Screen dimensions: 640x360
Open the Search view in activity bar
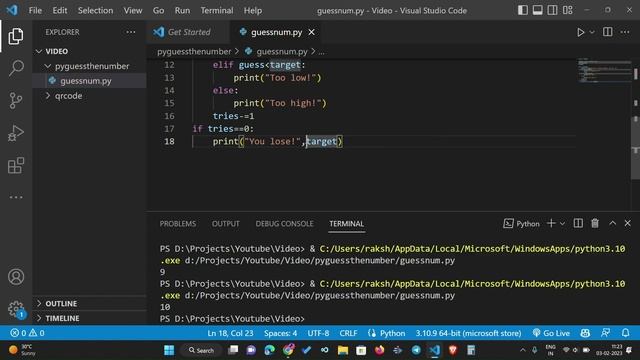pos(16,68)
